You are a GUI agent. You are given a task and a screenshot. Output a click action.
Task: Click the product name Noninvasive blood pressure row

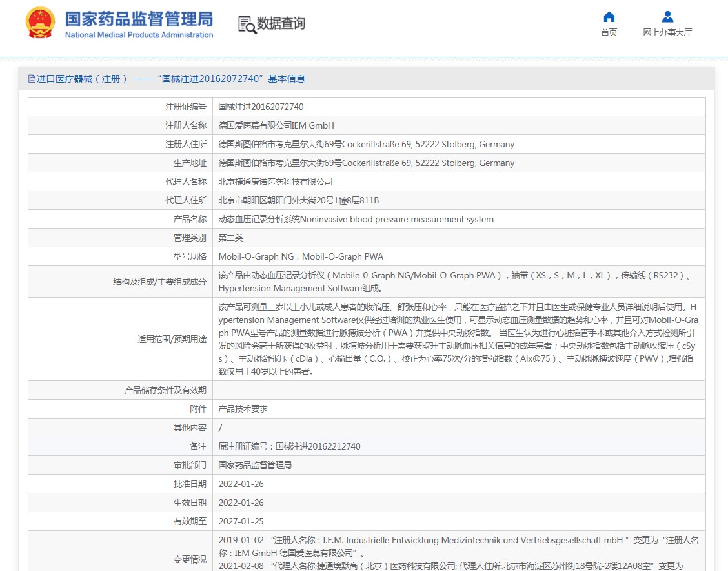click(x=356, y=219)
